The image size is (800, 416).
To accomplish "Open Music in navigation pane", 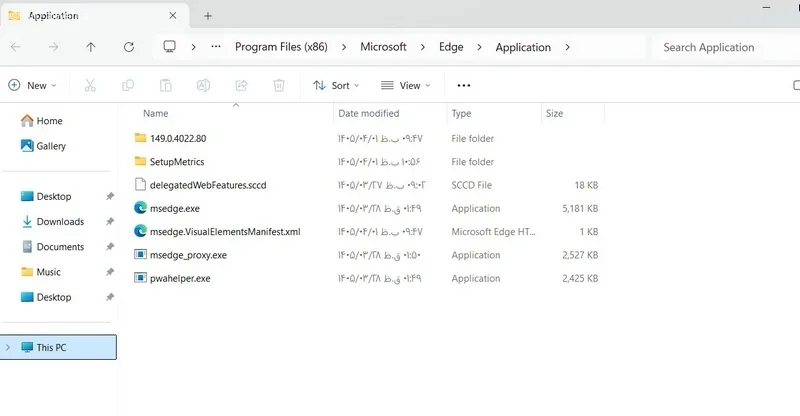I will (x=41, y=272).
